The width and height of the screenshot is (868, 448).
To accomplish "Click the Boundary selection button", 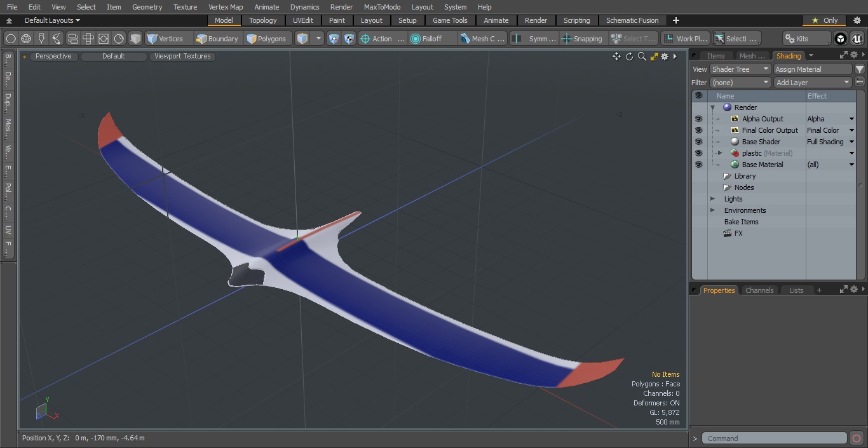I will coord(217,39).
